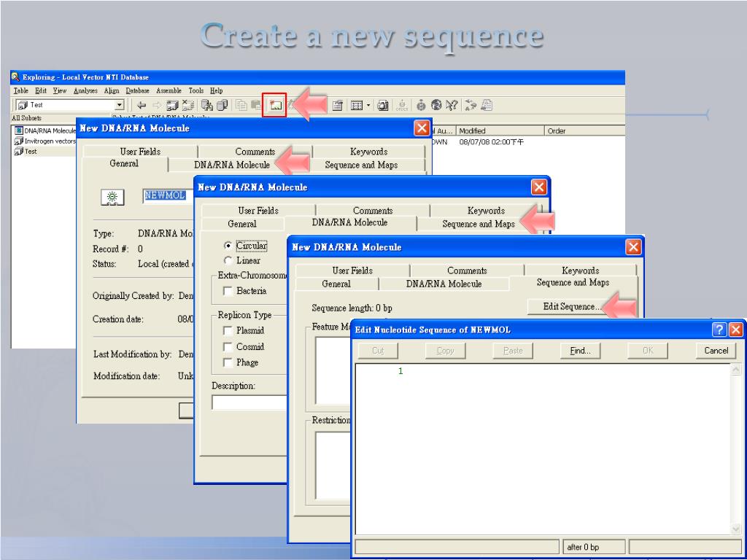Check the Cosmid checkbox
This screenshot has height=560, width=747.
click(228, 346)
